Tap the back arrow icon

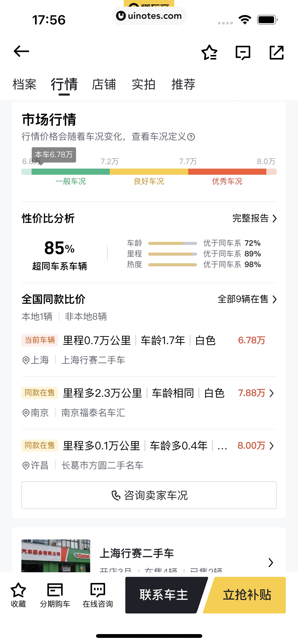tap(21, 52)
